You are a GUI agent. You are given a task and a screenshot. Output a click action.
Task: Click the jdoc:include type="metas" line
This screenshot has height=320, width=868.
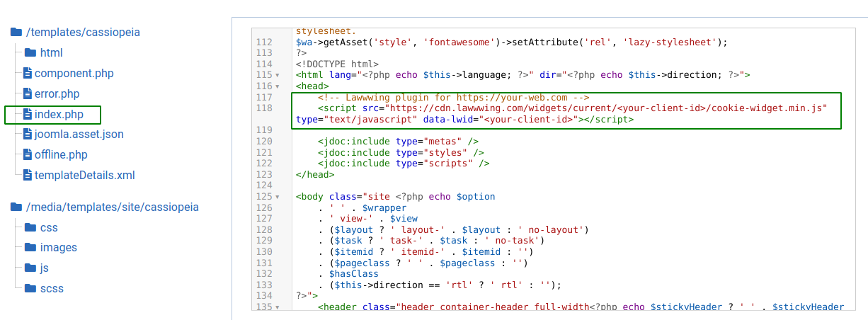399,141
